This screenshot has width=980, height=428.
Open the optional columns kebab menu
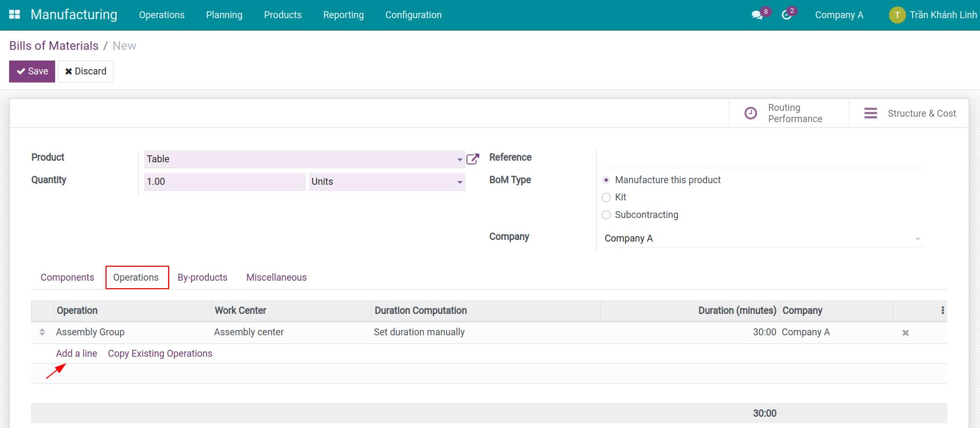pyautogui.click(x=943, y=310)
